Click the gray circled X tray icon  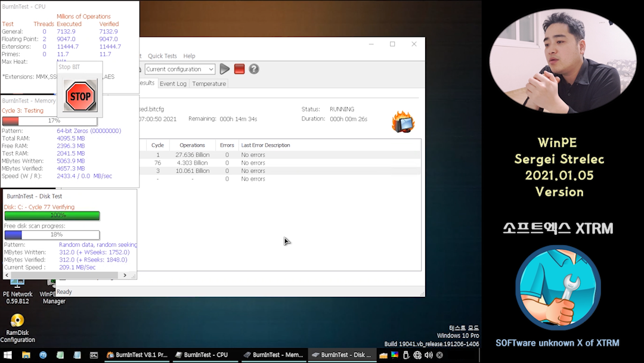coord(439,355)
